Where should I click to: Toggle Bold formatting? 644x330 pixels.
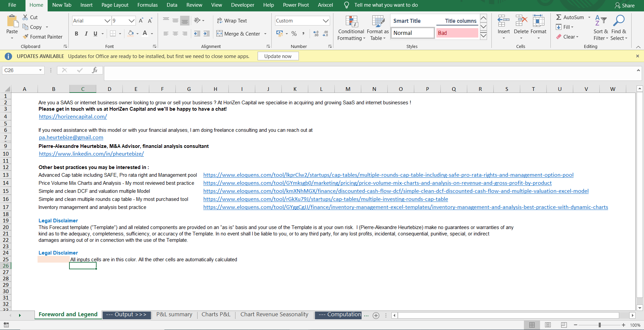point(76,34)
